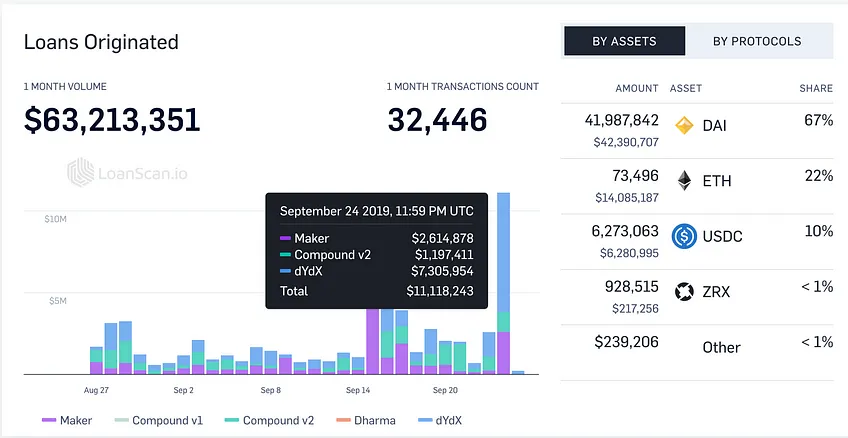Click the DAI asset icon
The image size is (848, 438).
[x=684, y=125]
